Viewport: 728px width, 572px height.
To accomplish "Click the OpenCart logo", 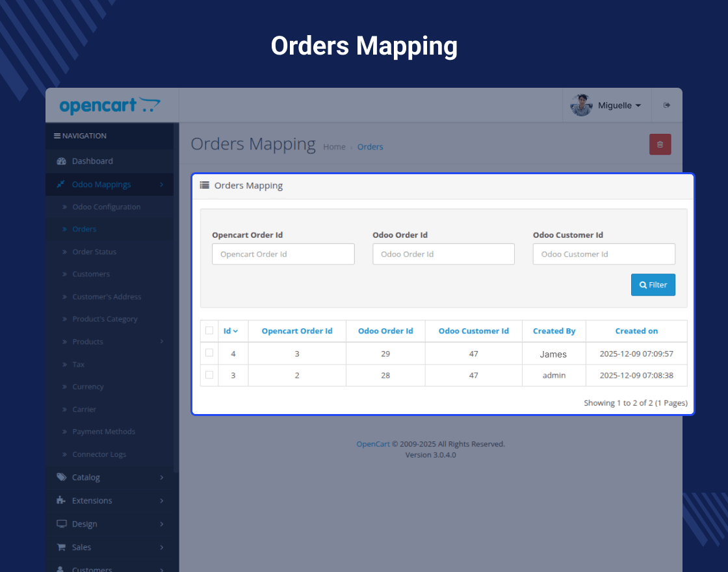I will (110, 105).
